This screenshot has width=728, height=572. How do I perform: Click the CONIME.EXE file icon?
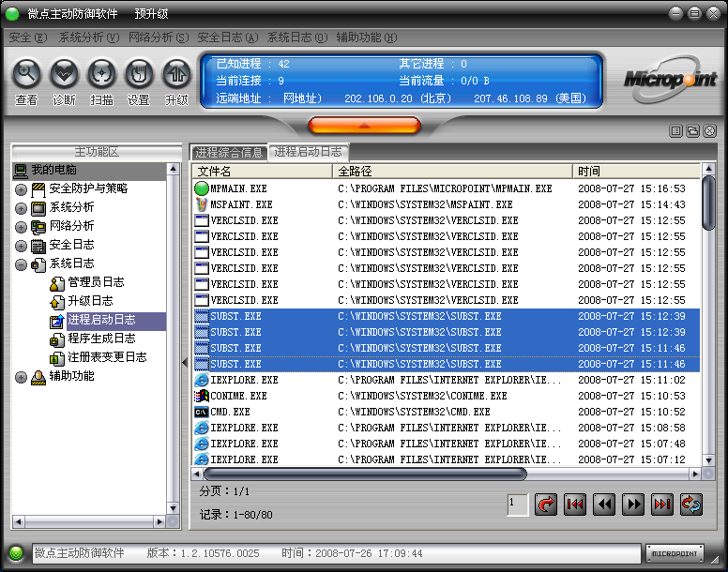pyautogui.click(x=202, y=396)
